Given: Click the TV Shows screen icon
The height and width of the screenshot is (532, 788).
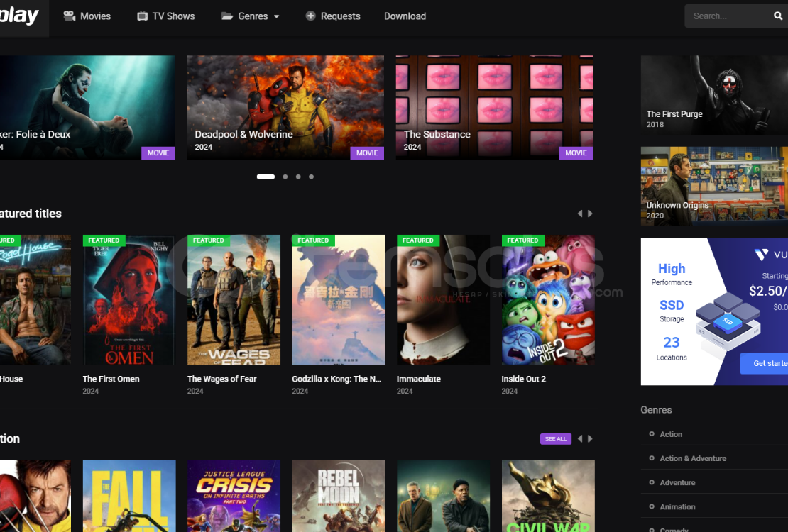Looking at the screenshot, I should click(x=143, y=16).
